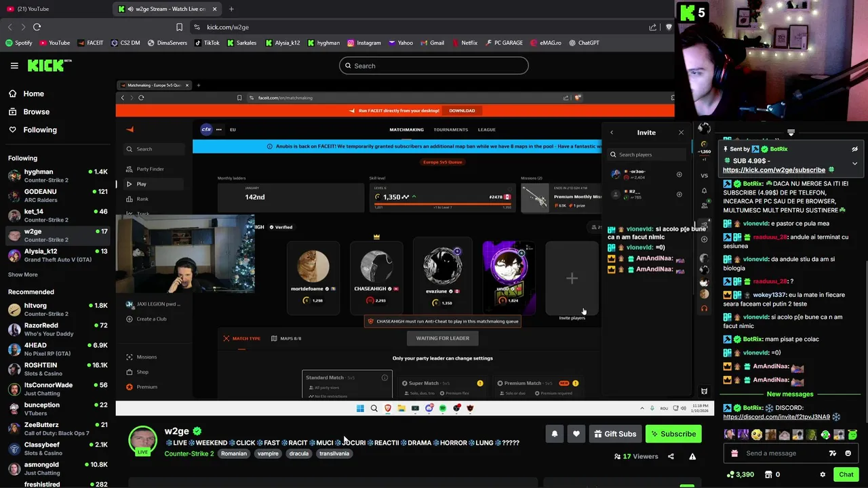
Task: Follow the channel with the heart icon
Action: [x=576, y=434]
